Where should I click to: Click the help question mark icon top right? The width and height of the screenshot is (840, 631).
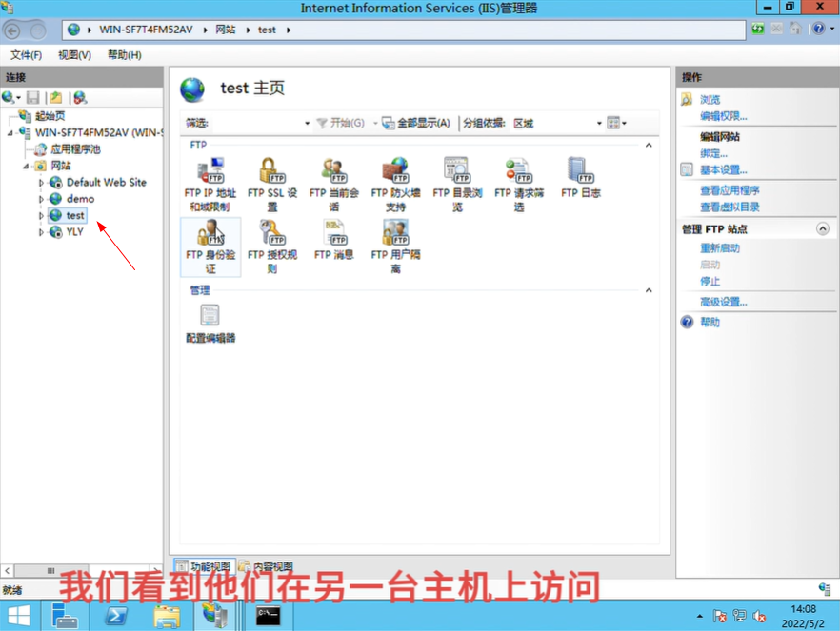point(818,29)
